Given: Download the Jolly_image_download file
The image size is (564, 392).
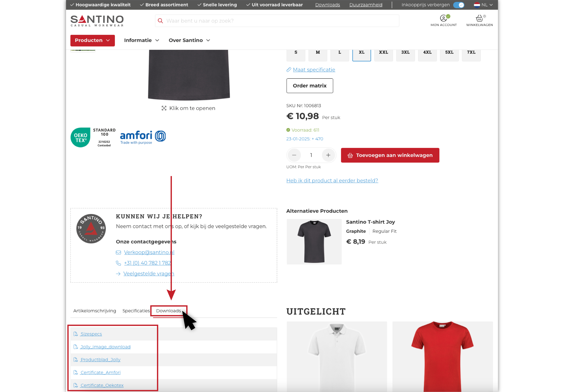Looking at the screenshot, I should [x=105, y=347].
